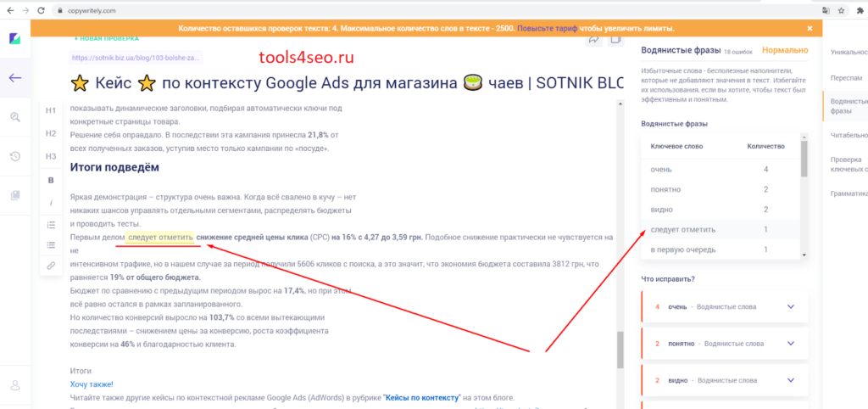Select 'очень' row in watery phrases table

(x=721, y=169)
